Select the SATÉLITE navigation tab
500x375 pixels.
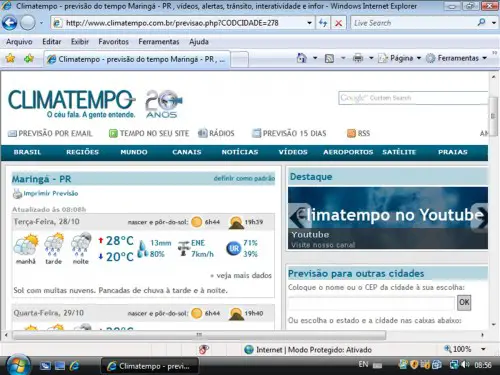pyautogui.click(x=399, y=152)
